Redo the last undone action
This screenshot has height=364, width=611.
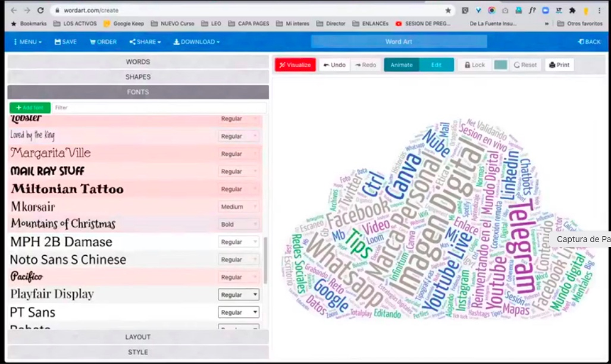[365, 65]
